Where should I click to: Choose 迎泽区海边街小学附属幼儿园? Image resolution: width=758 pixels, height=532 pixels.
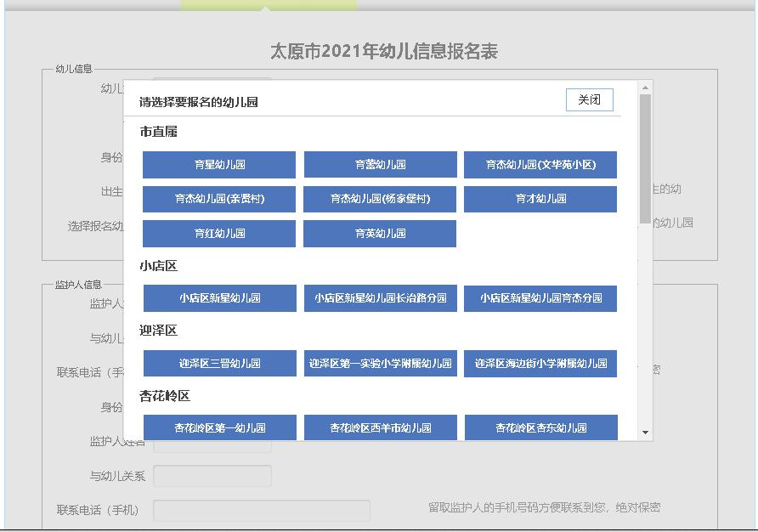point(540,363)
